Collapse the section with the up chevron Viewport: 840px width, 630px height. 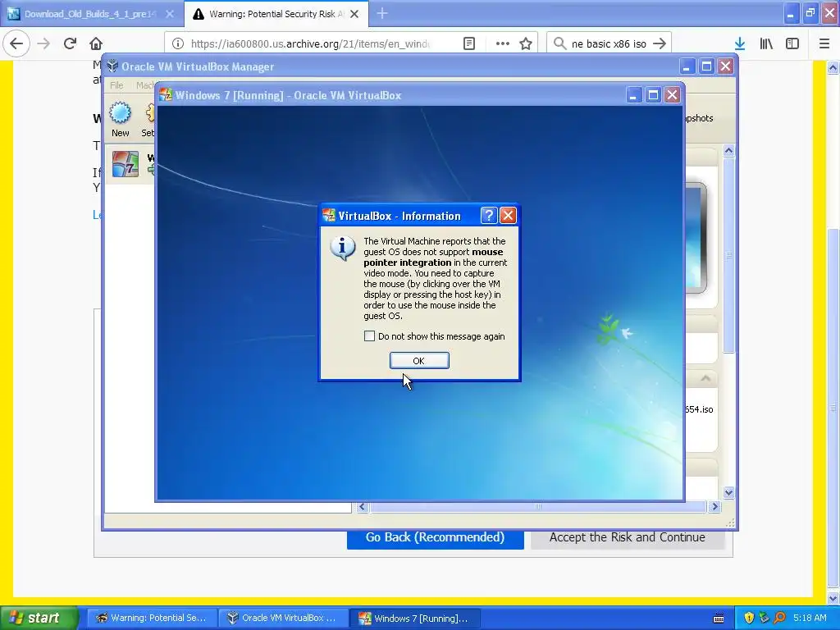point(705,379)
